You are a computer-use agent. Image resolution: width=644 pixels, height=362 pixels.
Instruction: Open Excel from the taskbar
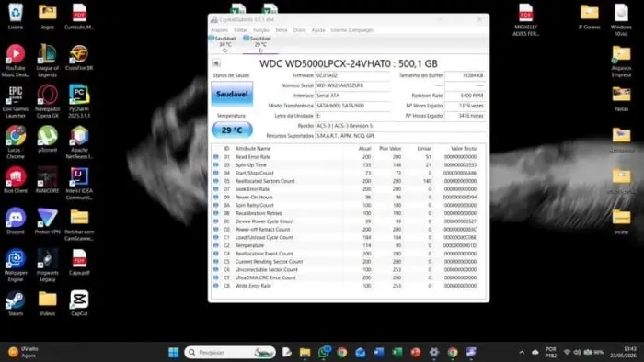(x=397, y=352)
